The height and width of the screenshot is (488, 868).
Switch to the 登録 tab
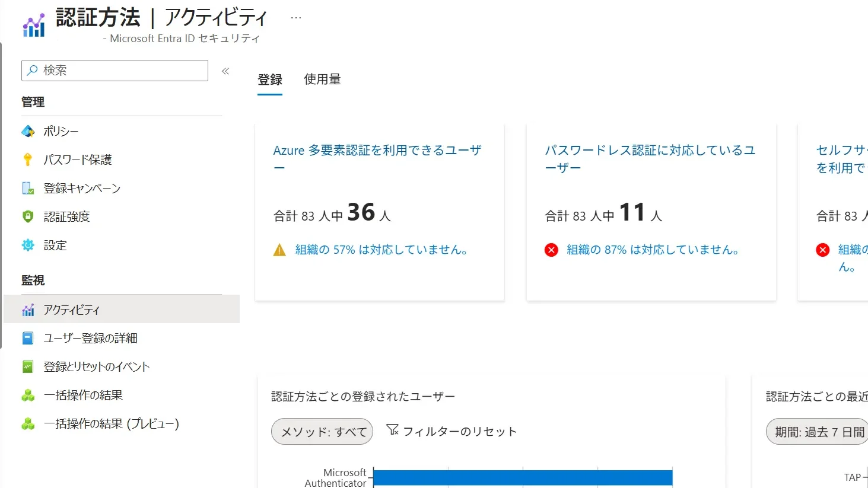[270, 79]
